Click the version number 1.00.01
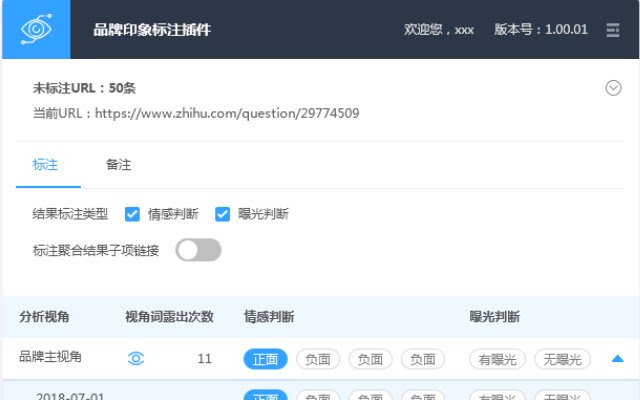 click(566, 29)
